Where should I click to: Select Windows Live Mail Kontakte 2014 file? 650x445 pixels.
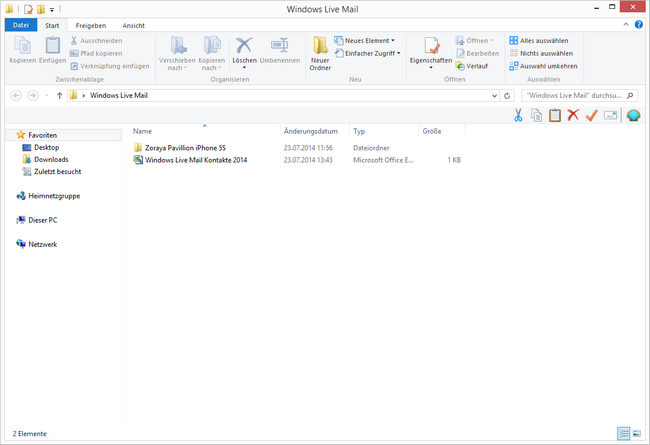pyautogui.click(x=196, y=160)
